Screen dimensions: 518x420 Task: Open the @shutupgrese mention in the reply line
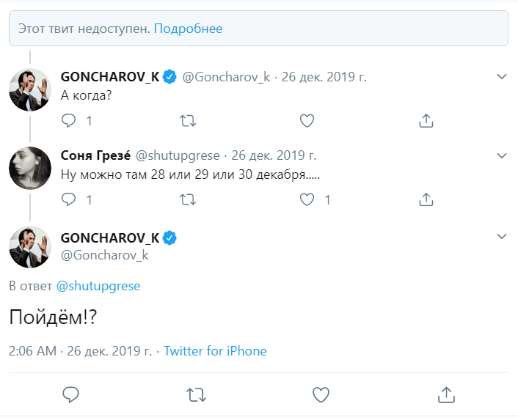click(98, 286)
